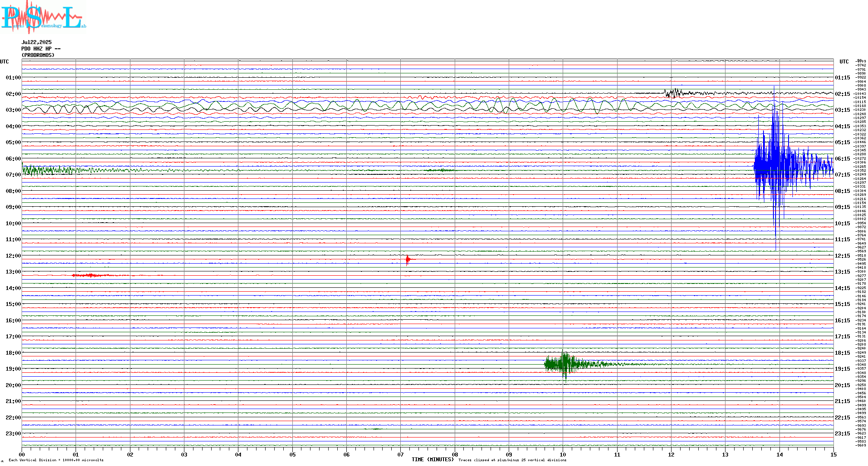Viewport: 868px width, 466px height.
Task: Click the black event burst near minute 12
Action: 674,93
